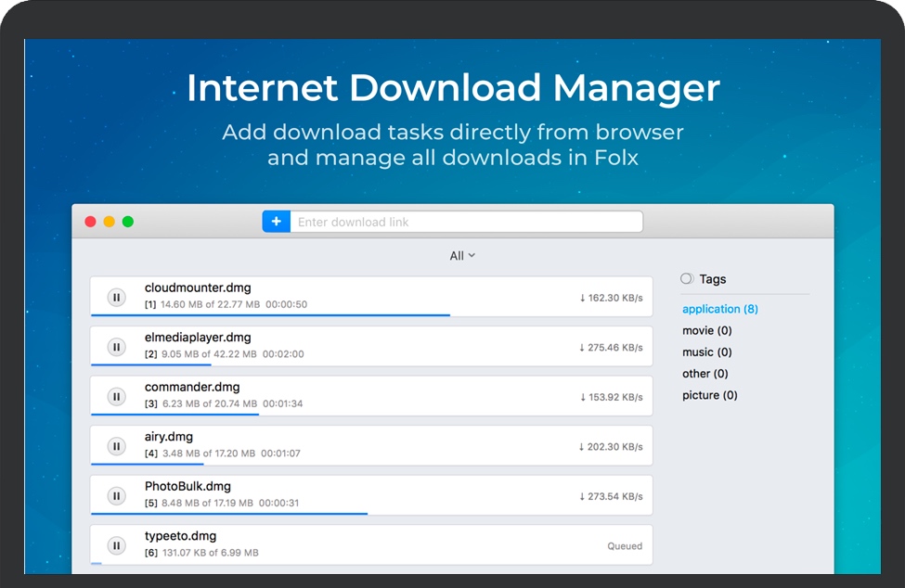Viewport: 905px width, 588px height.
Task: Open the All filter dropdown
Action: pyautogui.click(x=461, y=256)
